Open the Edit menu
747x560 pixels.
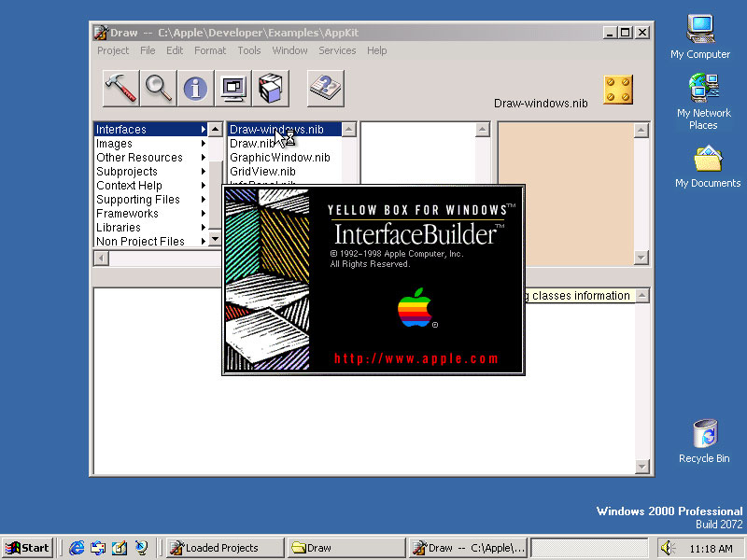(x=175, y=50)
